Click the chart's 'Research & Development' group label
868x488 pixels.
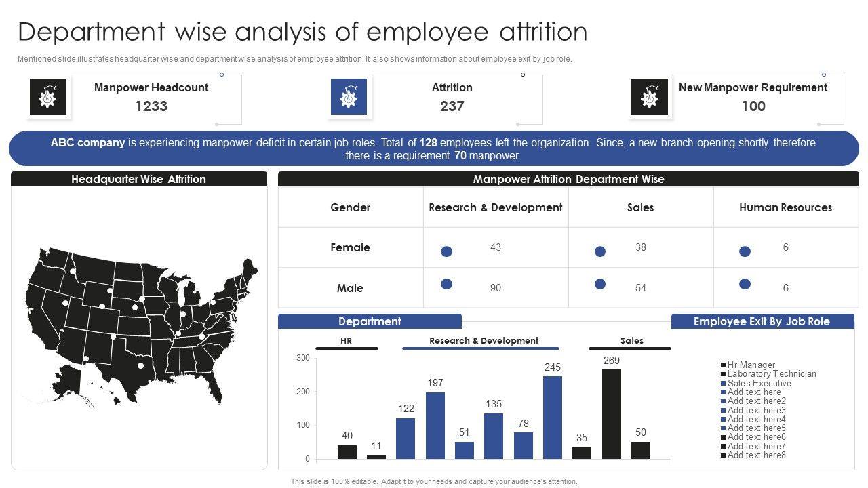[x=484, y=340]
